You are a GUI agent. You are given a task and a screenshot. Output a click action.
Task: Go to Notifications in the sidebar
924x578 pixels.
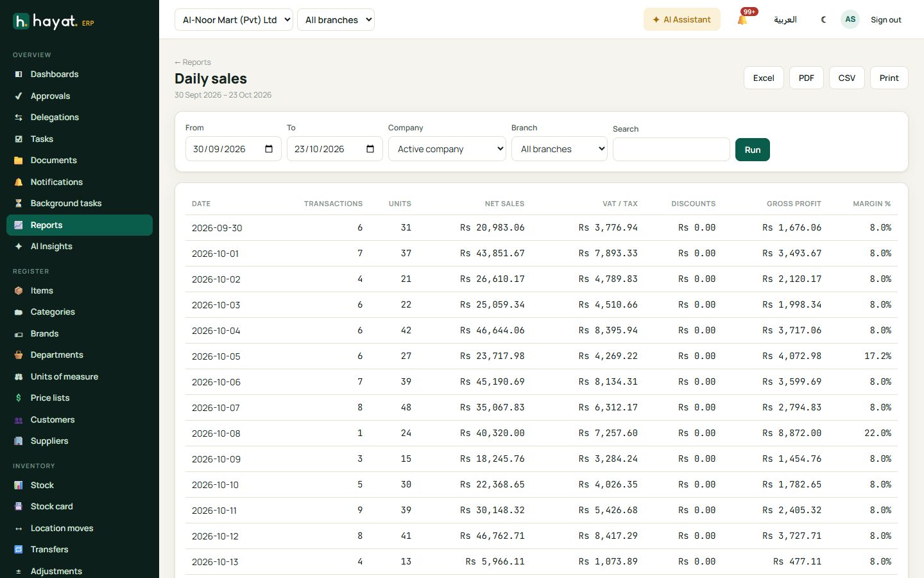80,182
